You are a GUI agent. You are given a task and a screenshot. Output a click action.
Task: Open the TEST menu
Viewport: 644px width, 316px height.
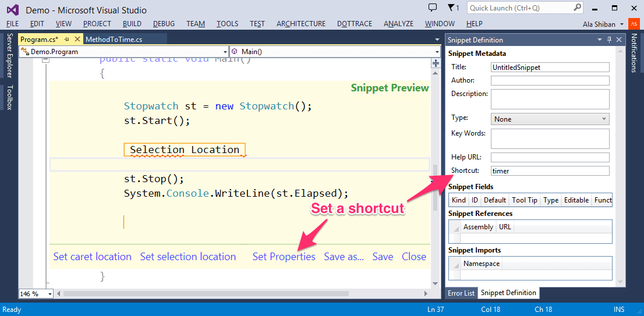(x=257, y=24)
